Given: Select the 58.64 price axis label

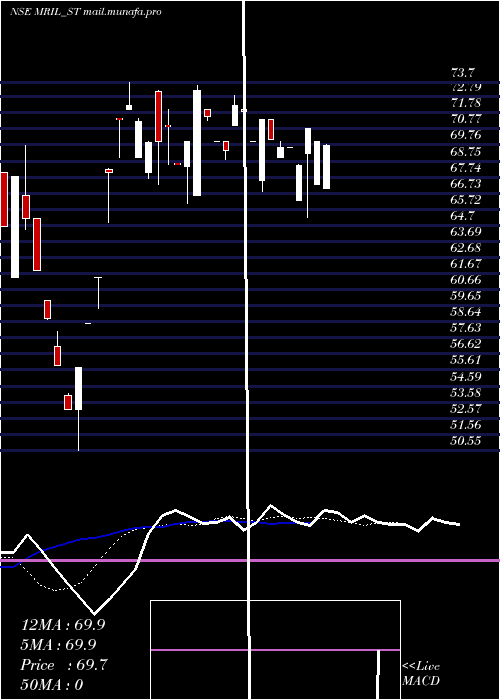Looking at the screenshot, I should [466, 312].
